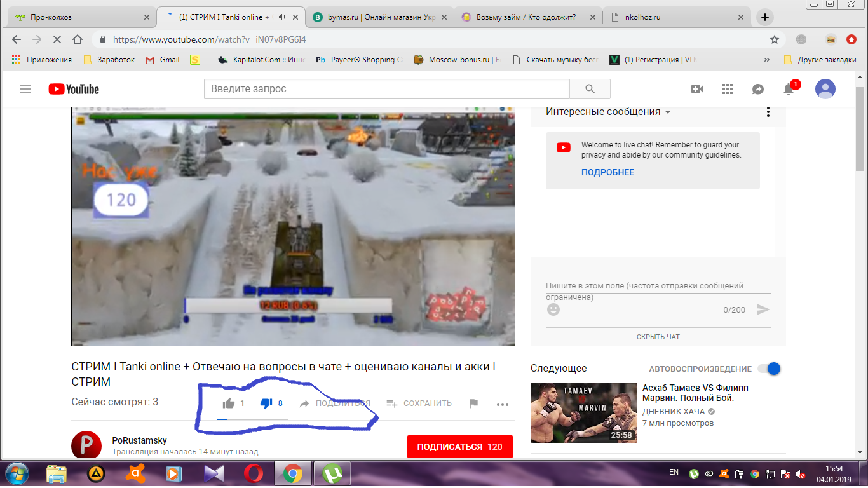
Task: Open notifications bell icon
Action: pos(789,89)
